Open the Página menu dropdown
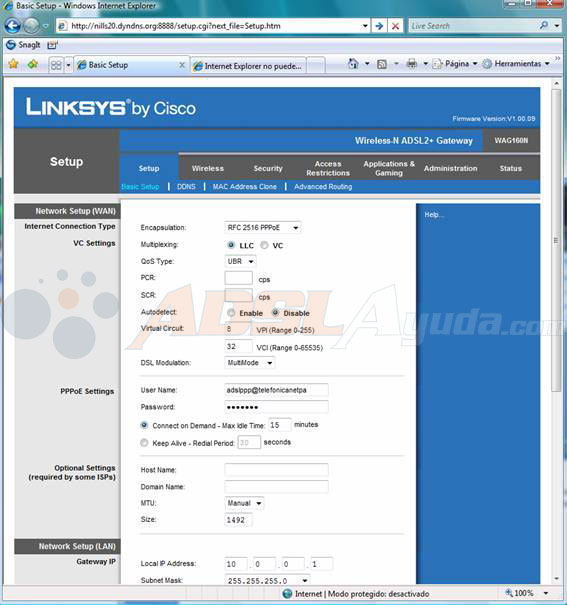 (455, 64)
